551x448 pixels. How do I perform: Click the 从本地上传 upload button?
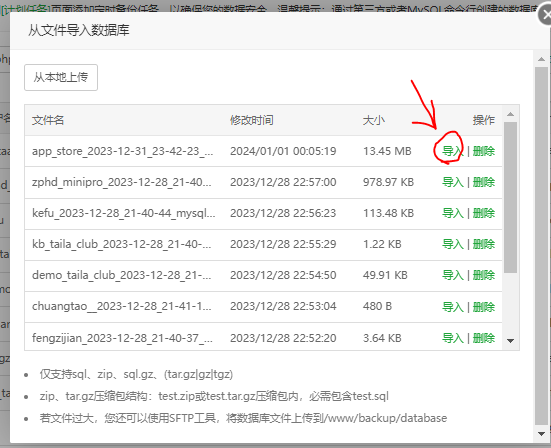click(61, 77)
